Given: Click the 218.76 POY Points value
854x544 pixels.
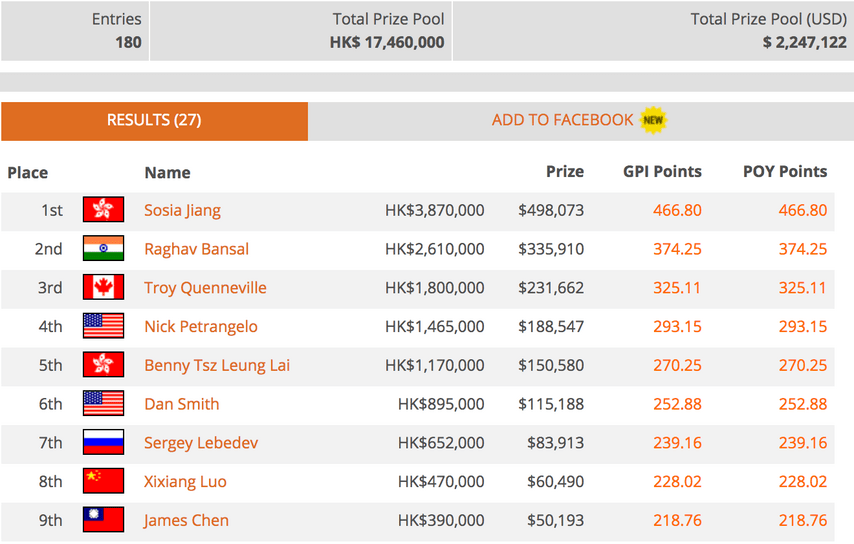Looking at the screenshot, I should coord(803,520).
